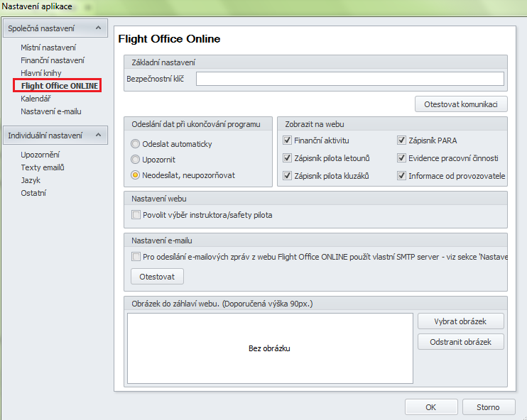
Task: Select the Odeslat automaticky radio option
Action: tap(136, 144)
